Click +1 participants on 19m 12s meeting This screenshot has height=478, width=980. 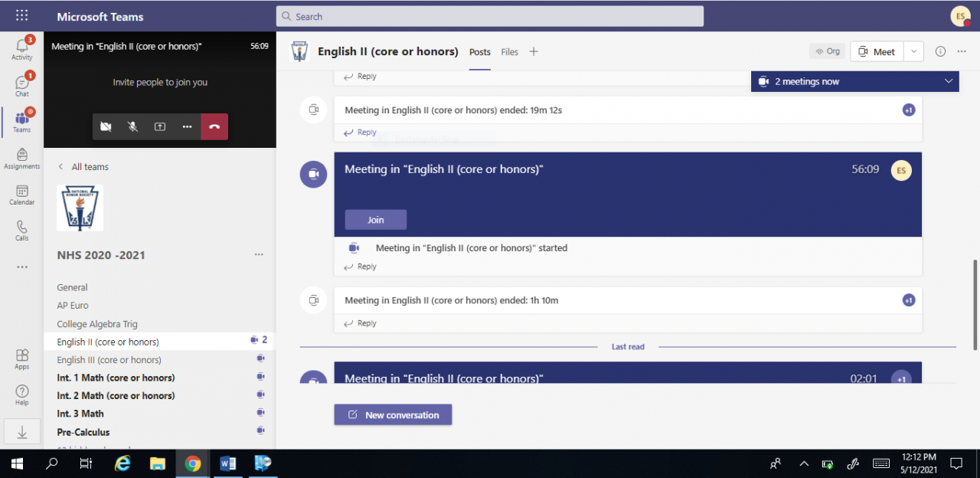point(909,110)
